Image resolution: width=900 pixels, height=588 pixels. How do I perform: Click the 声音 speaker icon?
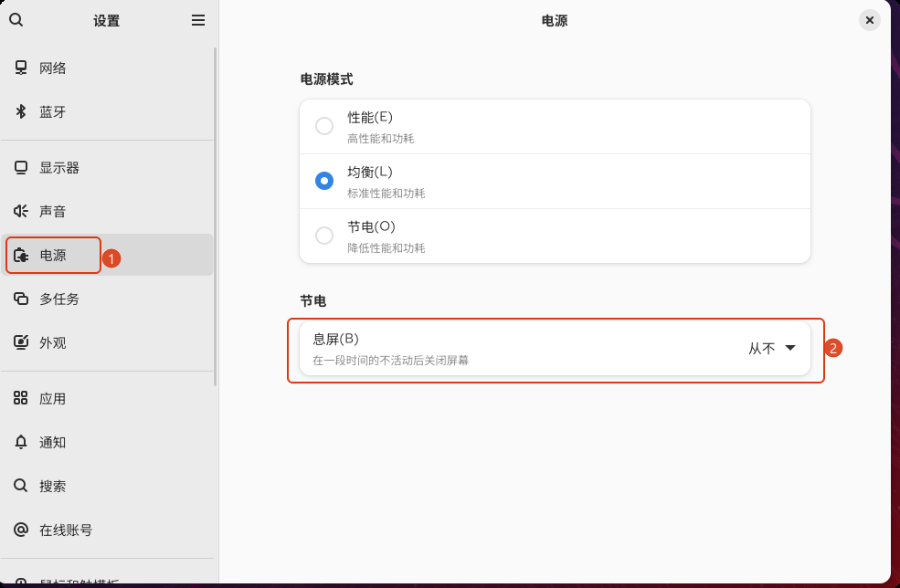click(21, 211)
